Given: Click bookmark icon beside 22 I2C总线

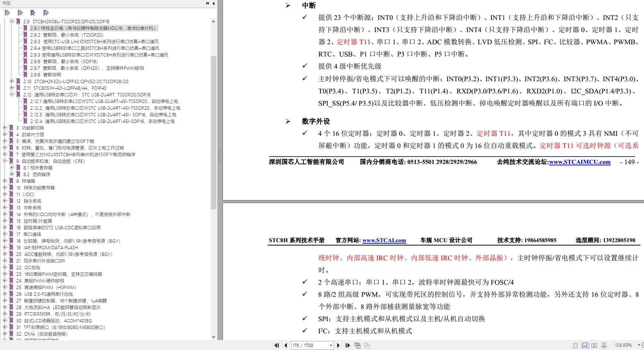Looking at the screenshot, I should pyautogui.click(x=11, y=267).
